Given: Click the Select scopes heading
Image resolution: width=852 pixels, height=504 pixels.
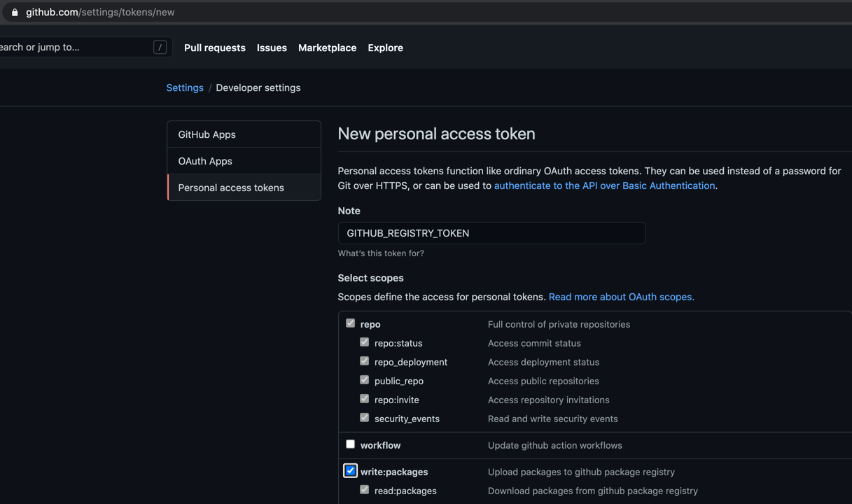Looking at the screenshot, I should 370,278.
